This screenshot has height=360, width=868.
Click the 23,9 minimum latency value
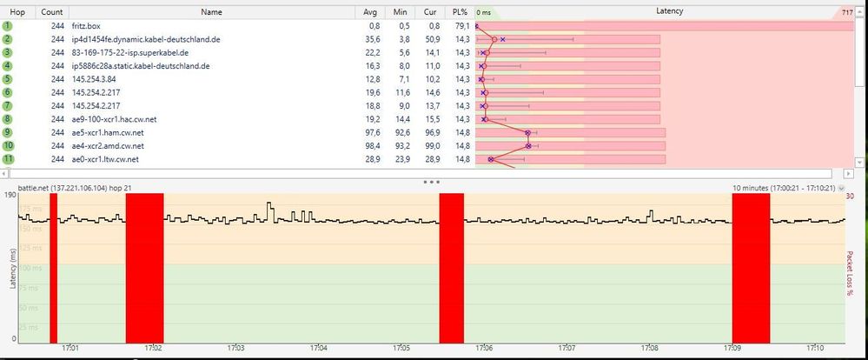[402, 159]
